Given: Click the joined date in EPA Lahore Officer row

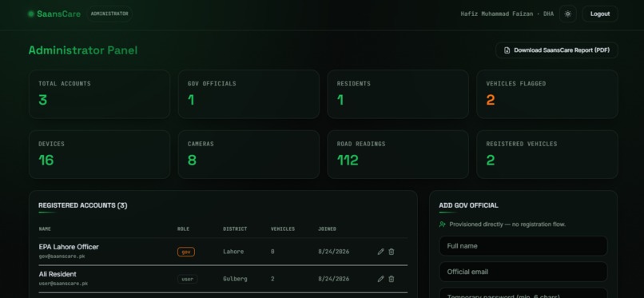Looking at the screenshot, I should pyautogui.click(x=333, y=252).
